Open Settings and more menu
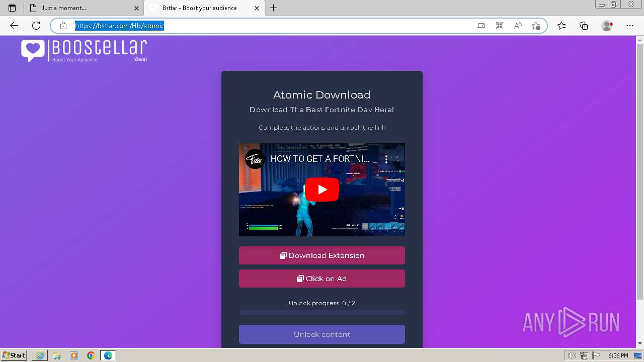The height and width of the screenshot is (362, 644). 630,26
